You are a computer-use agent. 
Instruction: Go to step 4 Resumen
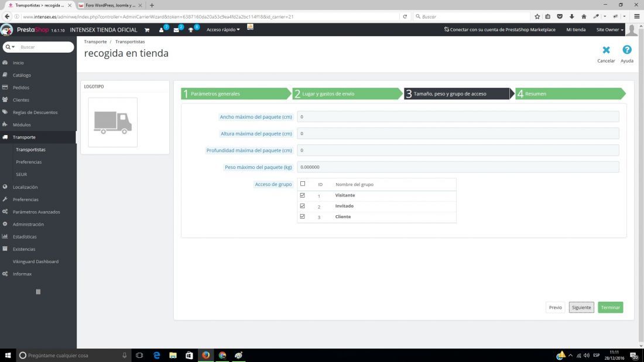(570, 94)
